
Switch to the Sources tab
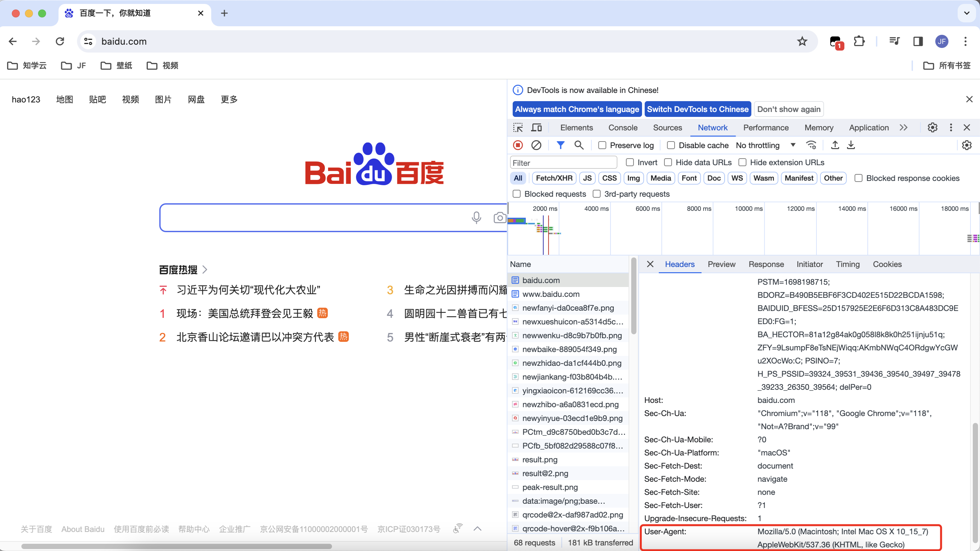tap(667, 127)
